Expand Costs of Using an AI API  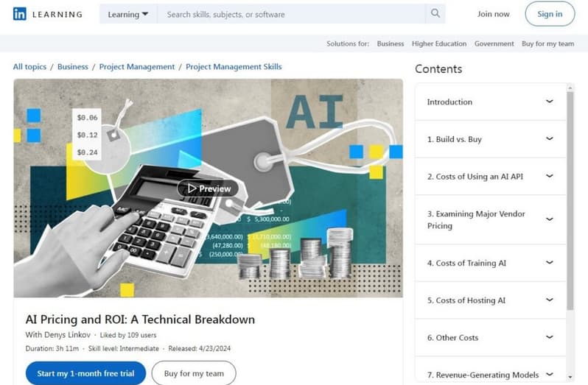click(x=549, y=177)
